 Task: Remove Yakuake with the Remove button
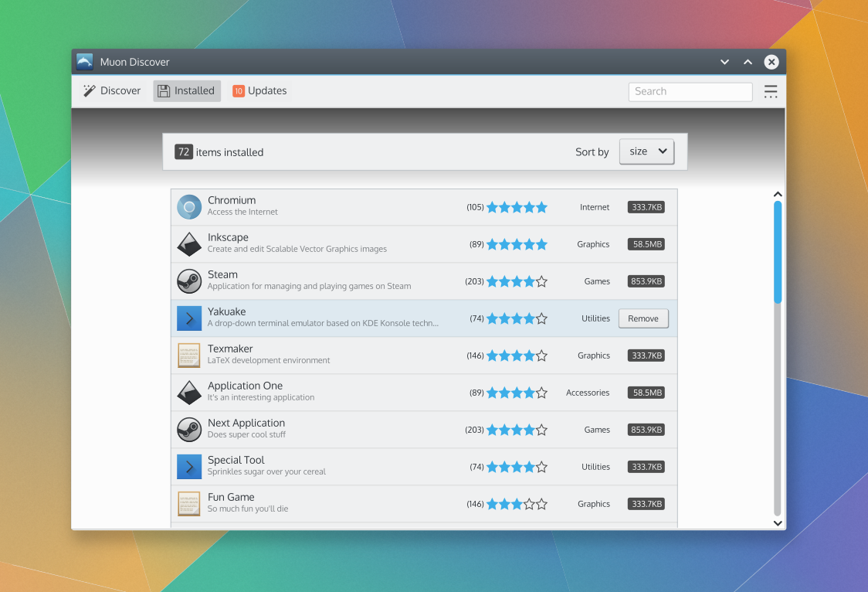point(643,318)
